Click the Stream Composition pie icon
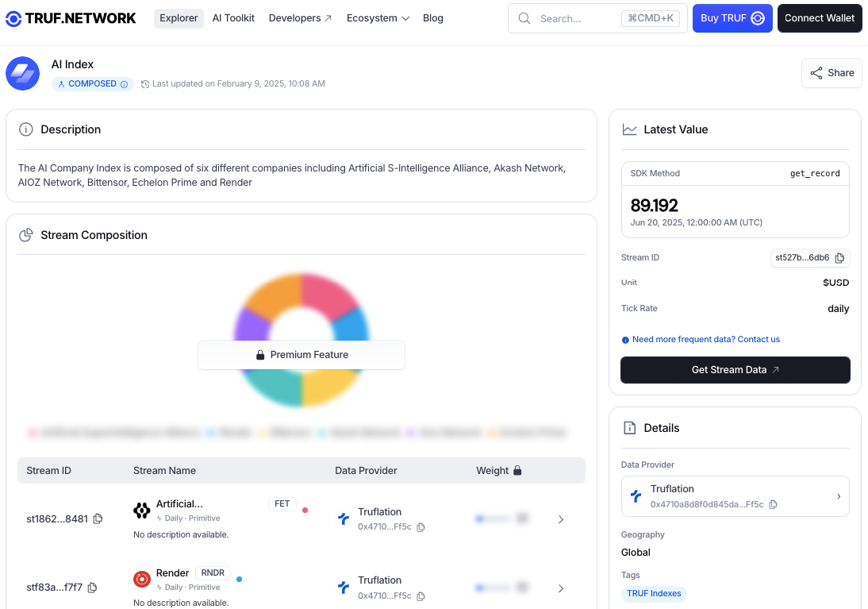868x609 pixels. pos(26,235)
